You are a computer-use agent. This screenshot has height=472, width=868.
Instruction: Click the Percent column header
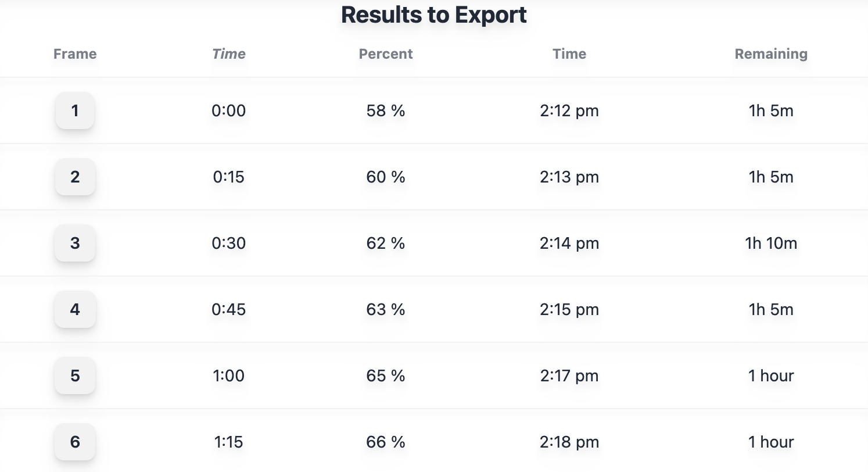[386, 54]
